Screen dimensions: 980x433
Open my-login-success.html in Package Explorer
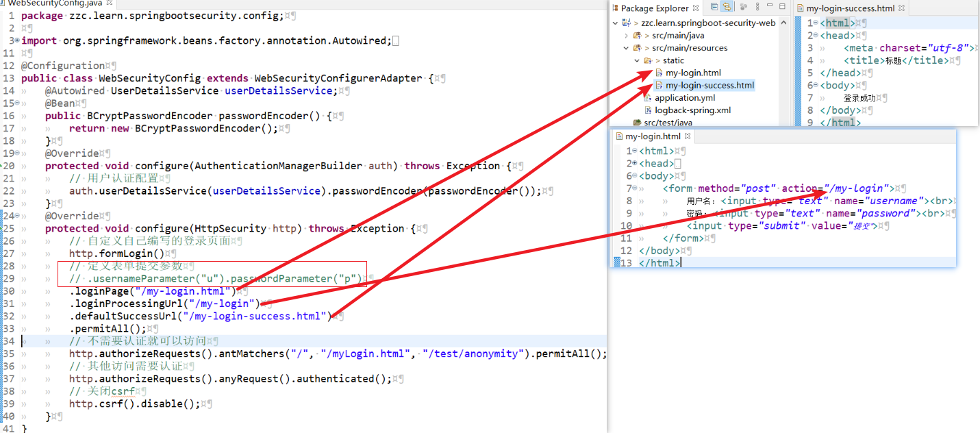click(x=709, y=85)
